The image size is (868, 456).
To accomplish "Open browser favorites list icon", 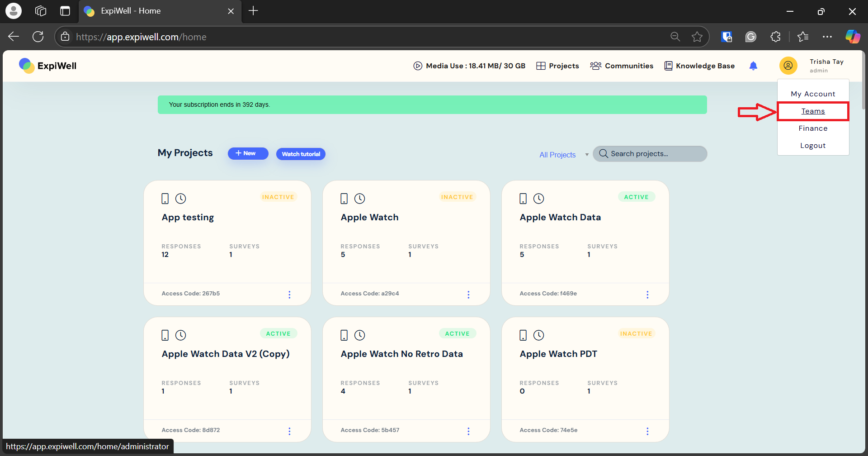I will (803, 37).
